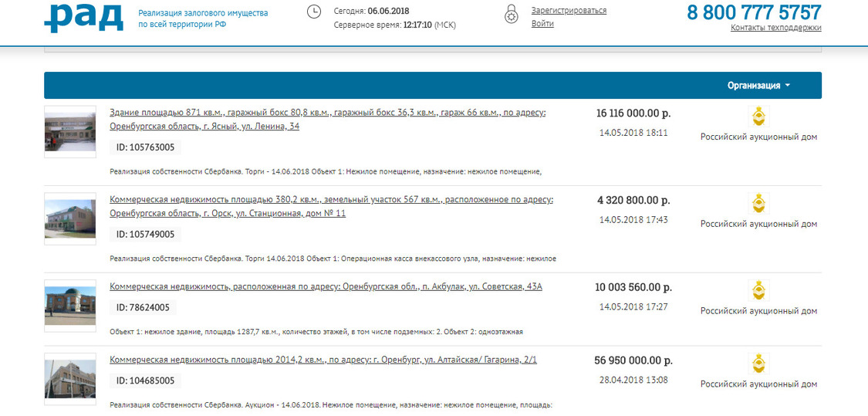The image size is (868, 416).
Task: Click organizer logo for the 4 320 800 listing
Action: pyautogui.click(x=759, y=204)
